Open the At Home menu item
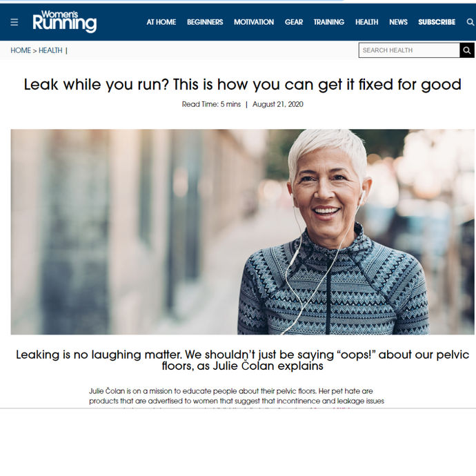Screen dimensions: 476x476 point(161,22)
